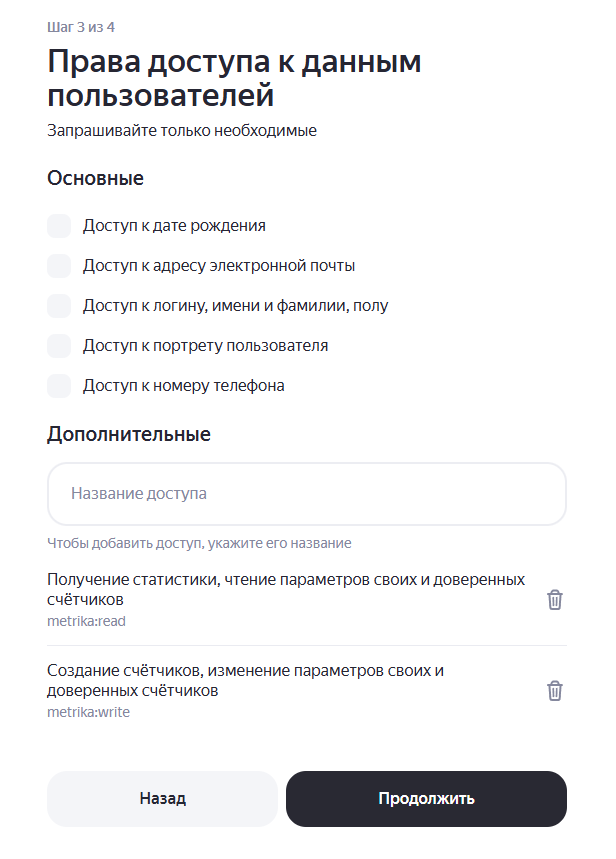Tick the 'Доступ к адресу электронной почты' checkbox
This screenshot has width=616, height=859.
[x=59, y=266]
